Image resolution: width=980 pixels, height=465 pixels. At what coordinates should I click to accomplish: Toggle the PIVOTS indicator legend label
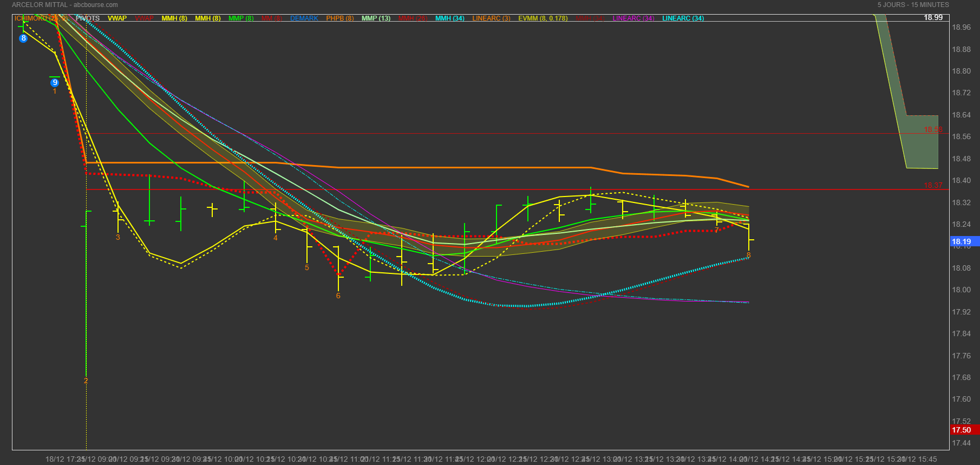[88, 18]
